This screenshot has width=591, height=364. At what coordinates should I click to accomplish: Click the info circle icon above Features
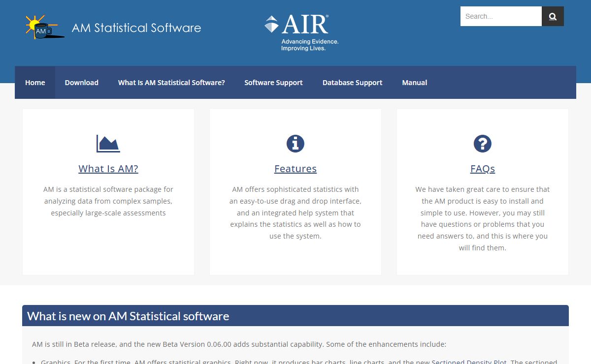[x=295, y=144]
